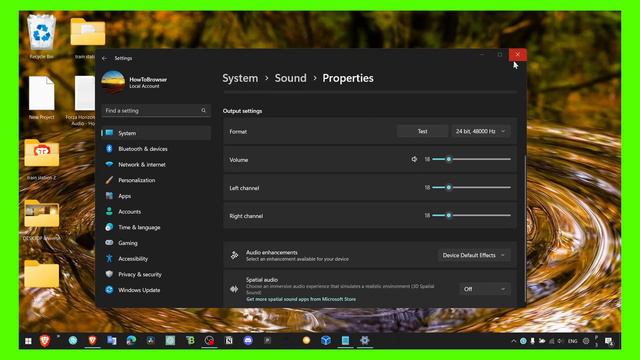
Task: Click the Accessibility icon in the sidebar
Action: 109,258
